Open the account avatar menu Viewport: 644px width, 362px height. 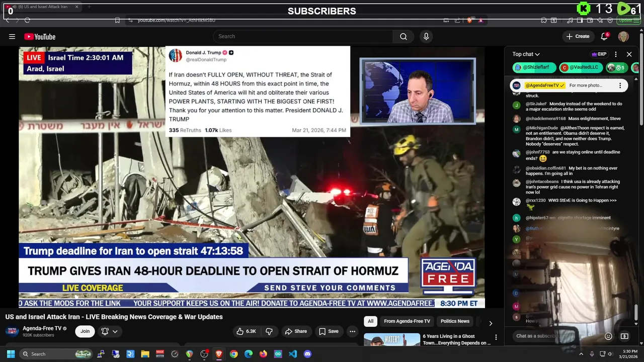[x=623, y=36]
